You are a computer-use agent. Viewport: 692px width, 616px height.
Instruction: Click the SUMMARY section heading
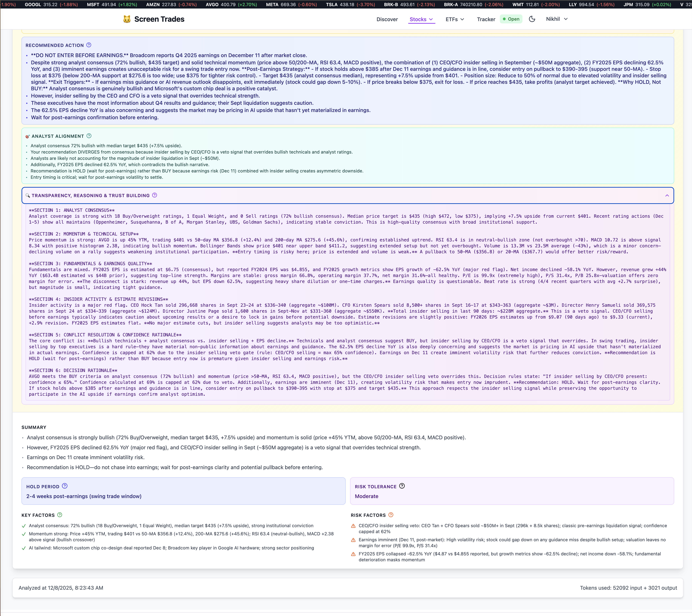(34, 427)
